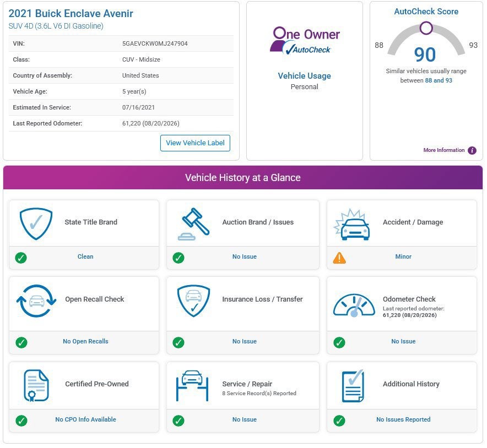Click the orange warning triangle beside Minor
This screenshot has width=487, height=448.
[339, 258]
